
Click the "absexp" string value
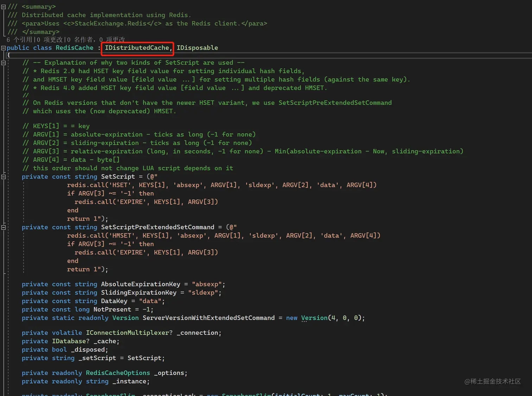click(x=207, y=284)
